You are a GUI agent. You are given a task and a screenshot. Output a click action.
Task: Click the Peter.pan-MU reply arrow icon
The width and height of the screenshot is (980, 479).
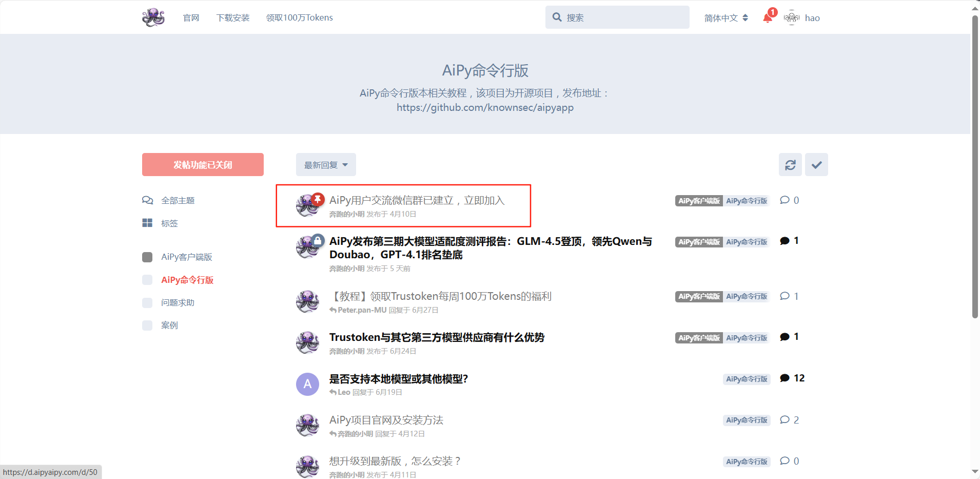coord(333,310)
